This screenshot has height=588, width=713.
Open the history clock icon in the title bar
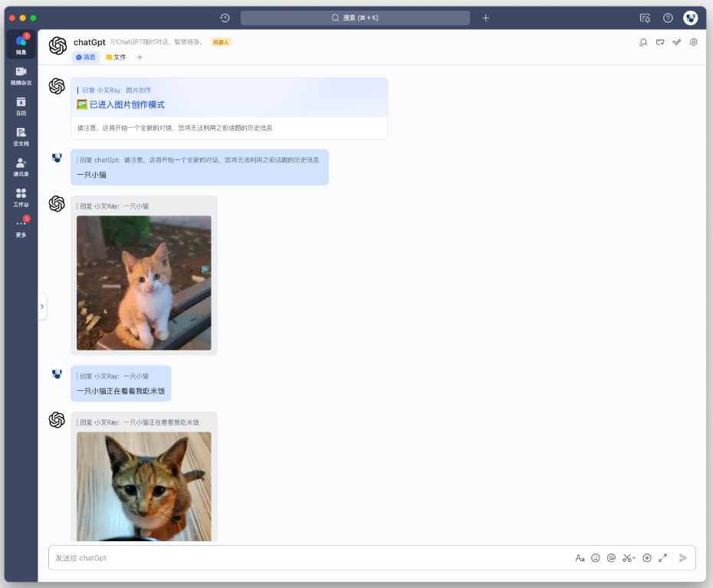point(225,18)
